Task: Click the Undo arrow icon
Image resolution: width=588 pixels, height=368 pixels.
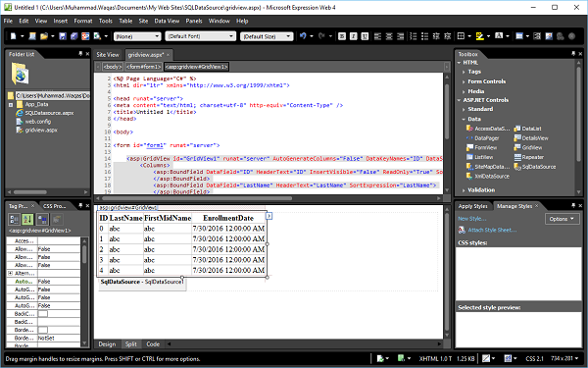Action: tap(303, 36)
